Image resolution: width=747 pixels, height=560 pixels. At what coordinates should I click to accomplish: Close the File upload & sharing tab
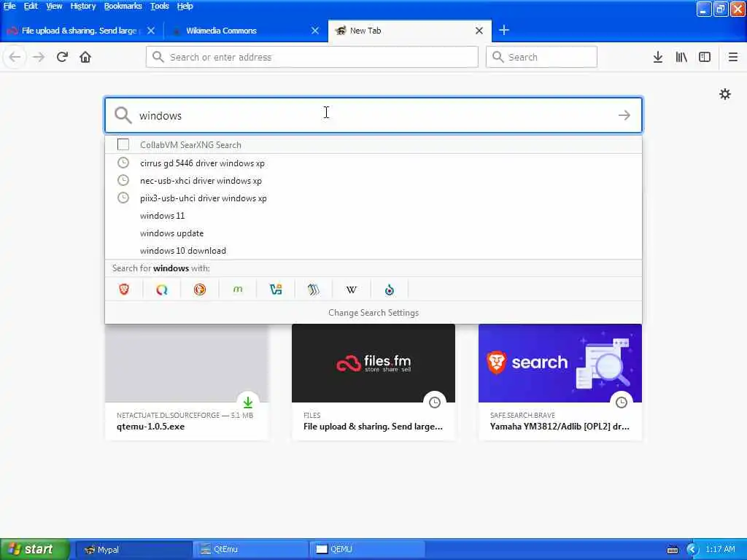pos(151,31)
